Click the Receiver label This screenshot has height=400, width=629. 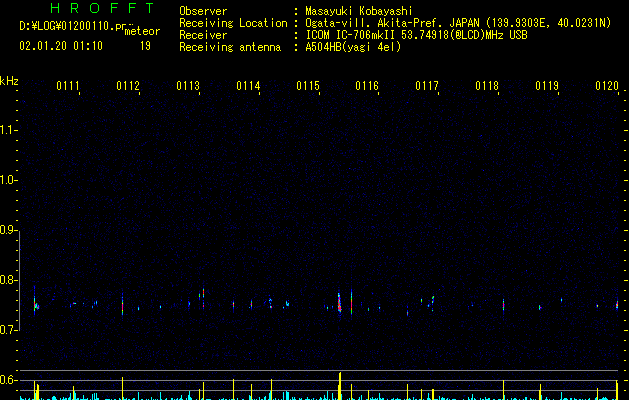pyautogui.click(x=203, y=35)
